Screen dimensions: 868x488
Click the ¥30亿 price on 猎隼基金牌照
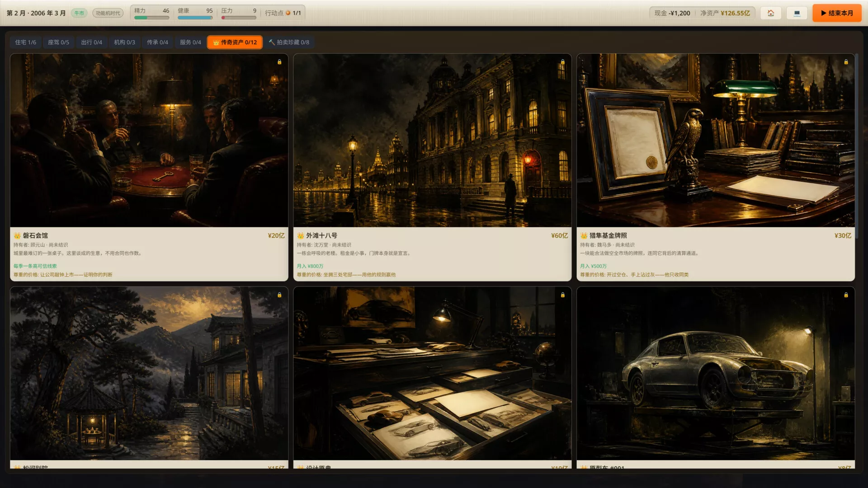[x=843, y=235]
